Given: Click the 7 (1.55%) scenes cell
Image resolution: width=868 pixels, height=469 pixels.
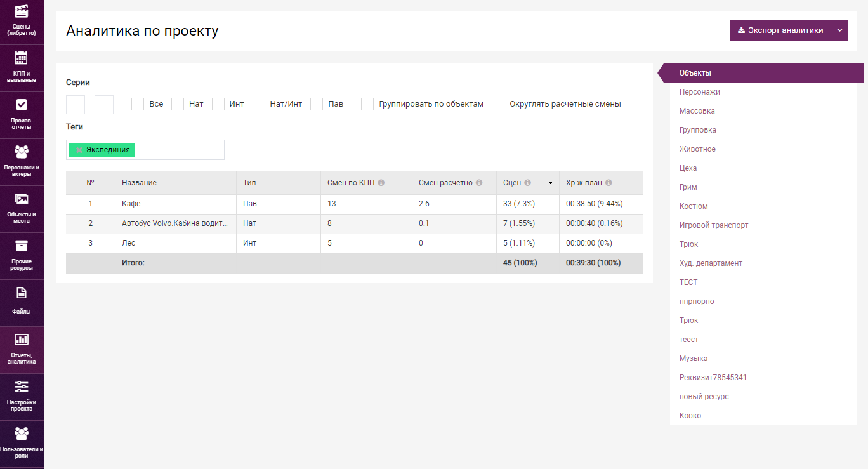Looking at the screenshot, I should (519, 223).
